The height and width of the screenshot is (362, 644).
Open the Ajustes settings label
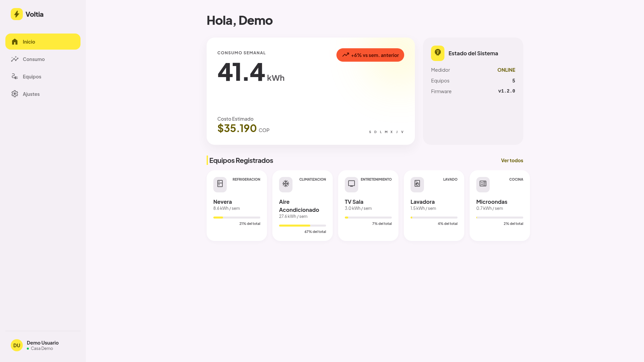(31, 94)
